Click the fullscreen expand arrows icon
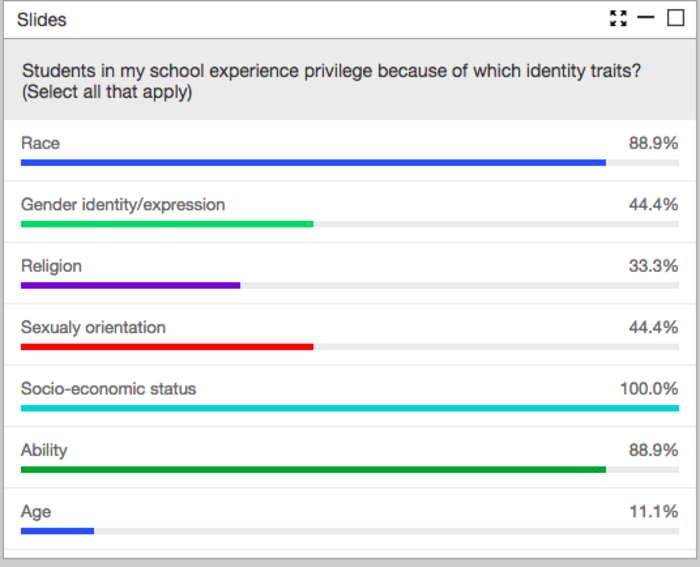The width and height of the screenshot is (700, 567). click(x=618, y=18)
